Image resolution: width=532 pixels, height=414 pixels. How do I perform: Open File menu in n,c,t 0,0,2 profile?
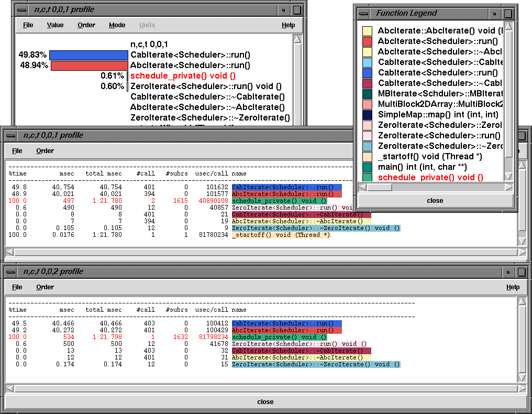(17, 287)
